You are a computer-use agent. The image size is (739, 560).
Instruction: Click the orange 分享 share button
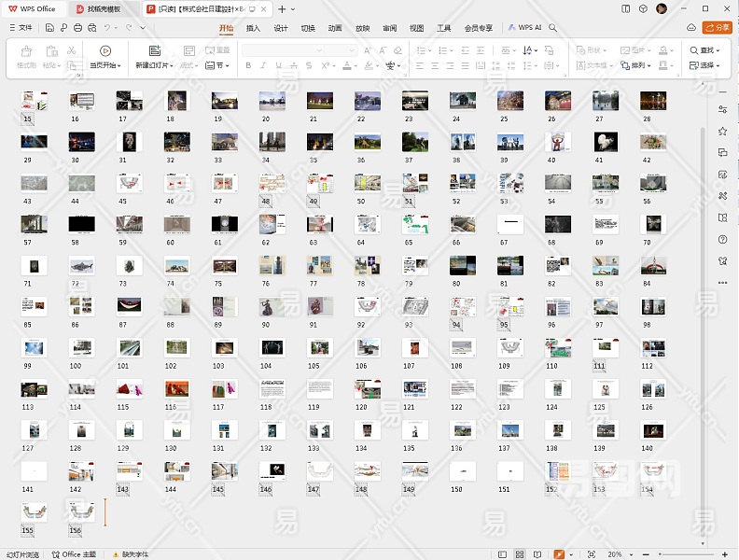click(717, 28)
